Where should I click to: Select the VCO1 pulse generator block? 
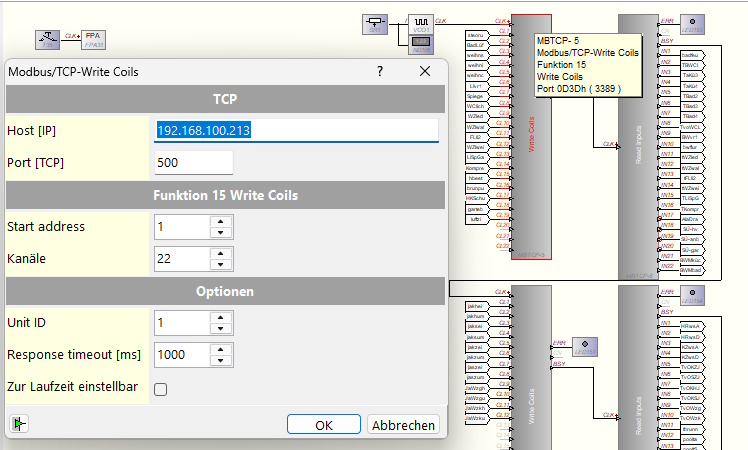coord(421,24)
